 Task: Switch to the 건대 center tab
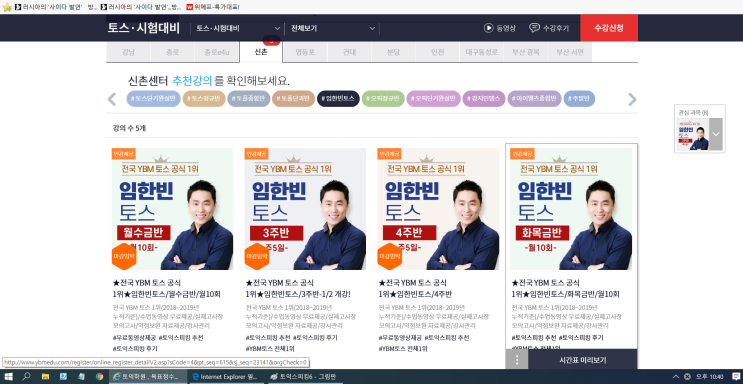(349, 52)
